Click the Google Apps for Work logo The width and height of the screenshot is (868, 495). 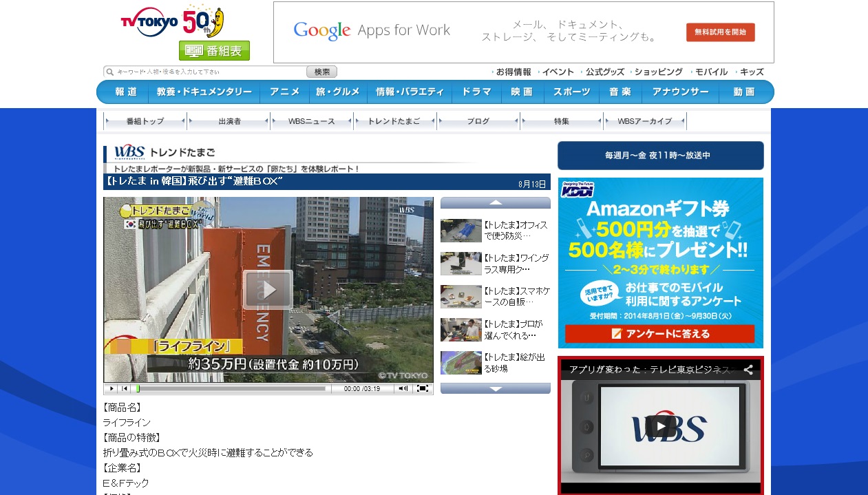(x=372, y=30)
